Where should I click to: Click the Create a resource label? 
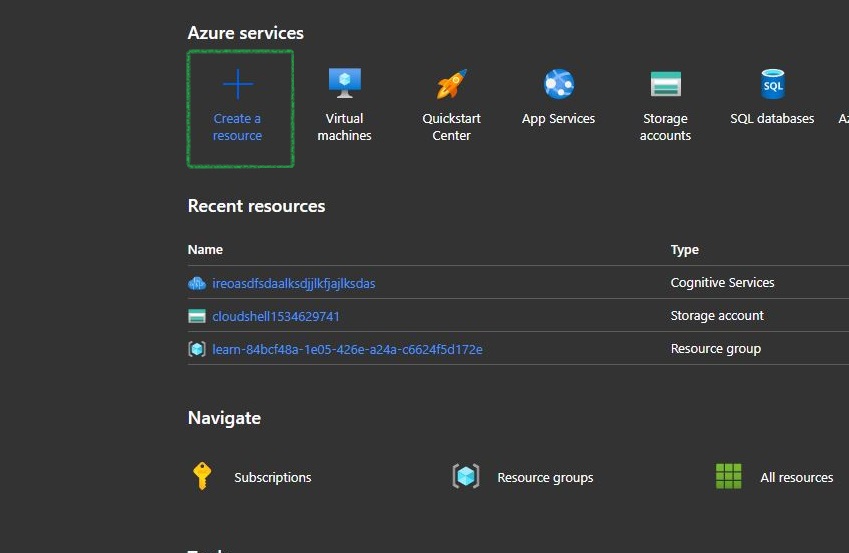click(237, 127)
